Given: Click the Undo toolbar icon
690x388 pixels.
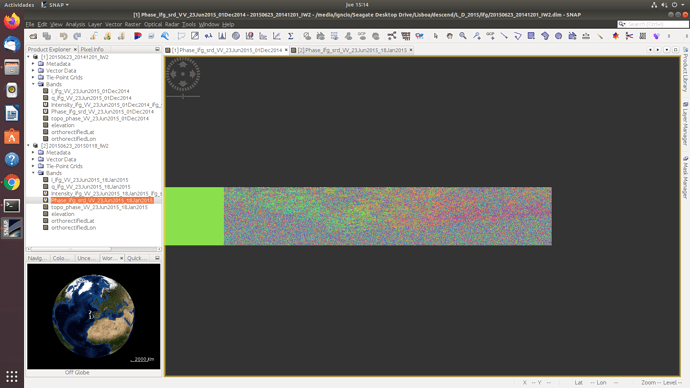Looking at the screenshot, I should [64, 36].
